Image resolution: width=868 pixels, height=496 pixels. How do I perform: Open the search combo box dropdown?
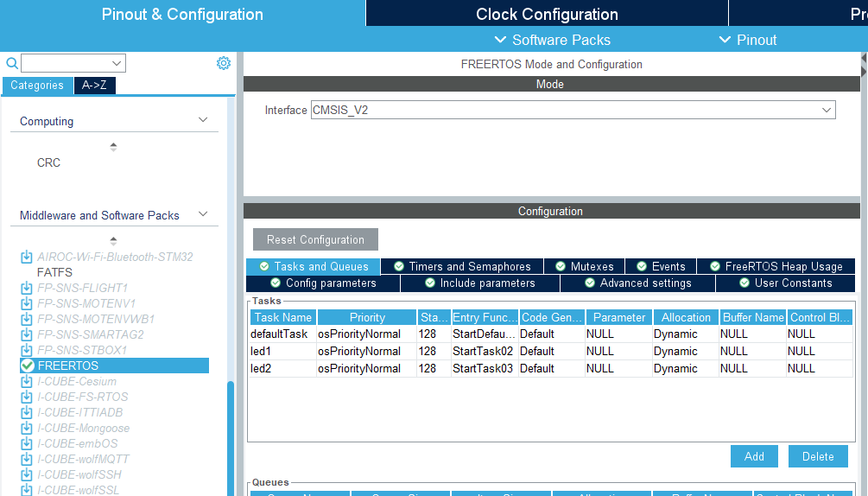click(x=117, y=63)
